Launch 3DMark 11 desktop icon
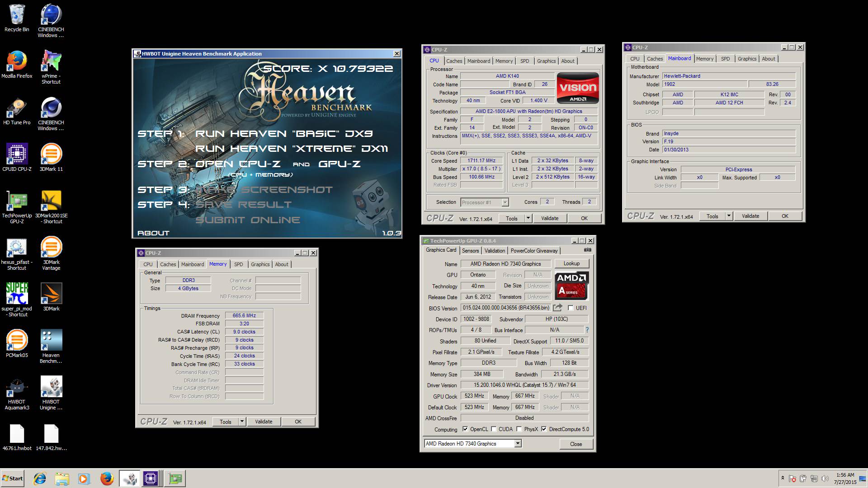 (51, 158)
